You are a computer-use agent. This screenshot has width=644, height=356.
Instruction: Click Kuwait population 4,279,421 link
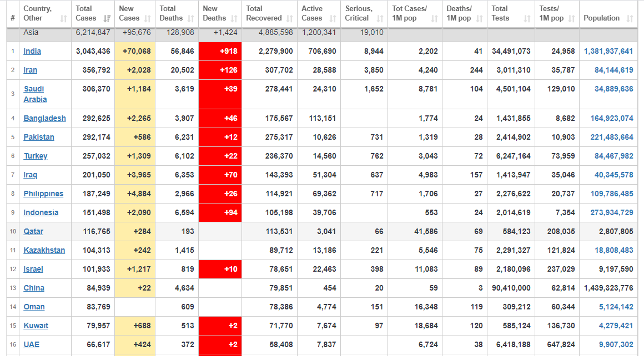616,326
